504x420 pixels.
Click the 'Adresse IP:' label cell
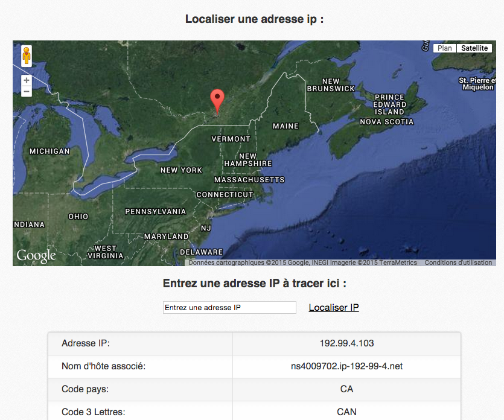point(140,343)
